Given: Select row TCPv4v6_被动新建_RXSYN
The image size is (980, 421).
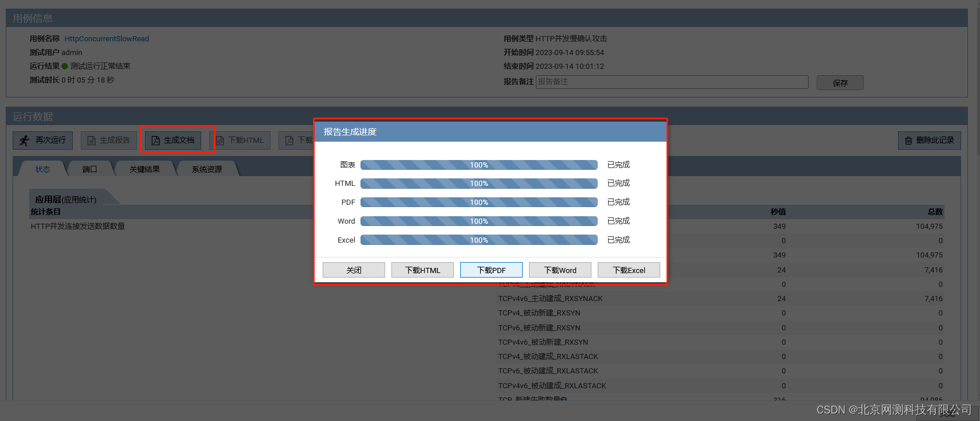Looking at the screenshot, I should [720, 342].
